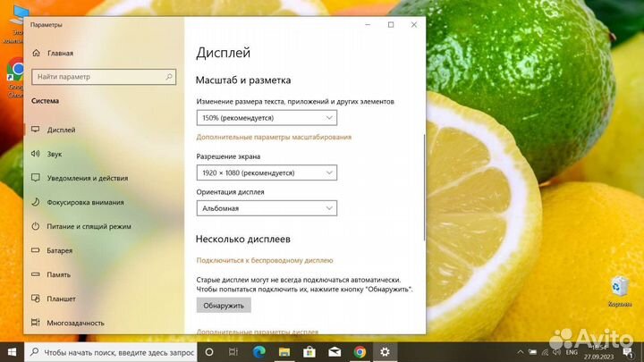The width and height of the screenshot is (644, 362).
Task: Expand the Альбомная orientation dropdown
Action: click(x=267, y=208)
